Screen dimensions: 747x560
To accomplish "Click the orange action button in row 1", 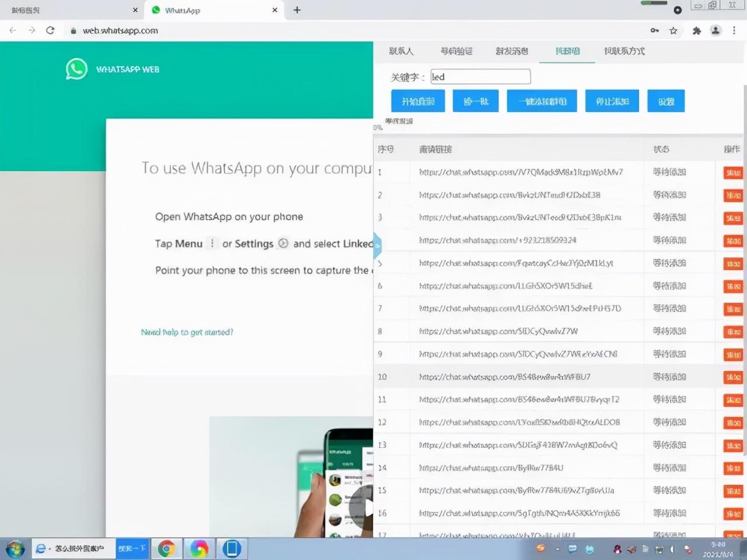I will [x=732, y=173].
